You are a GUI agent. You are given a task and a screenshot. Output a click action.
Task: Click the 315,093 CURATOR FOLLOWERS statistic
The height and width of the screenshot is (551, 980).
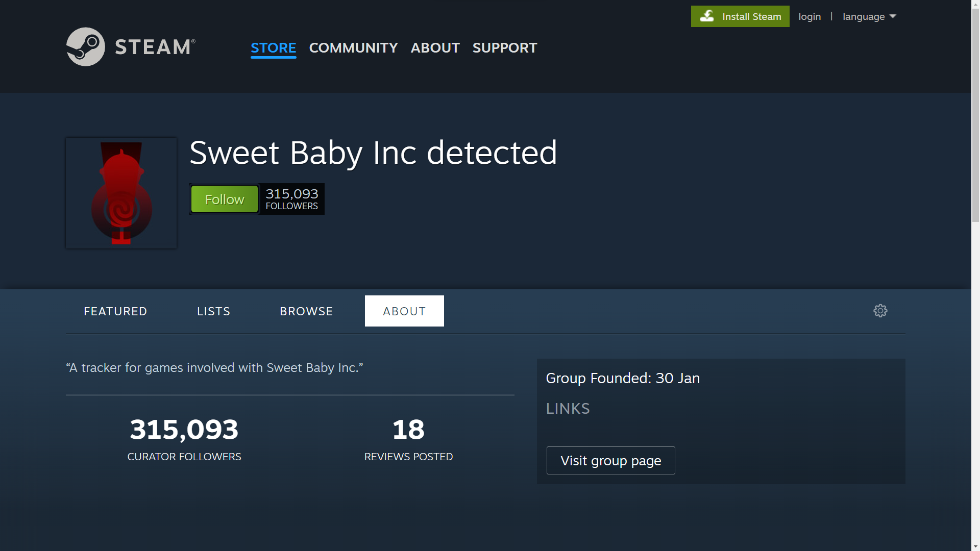184,439
